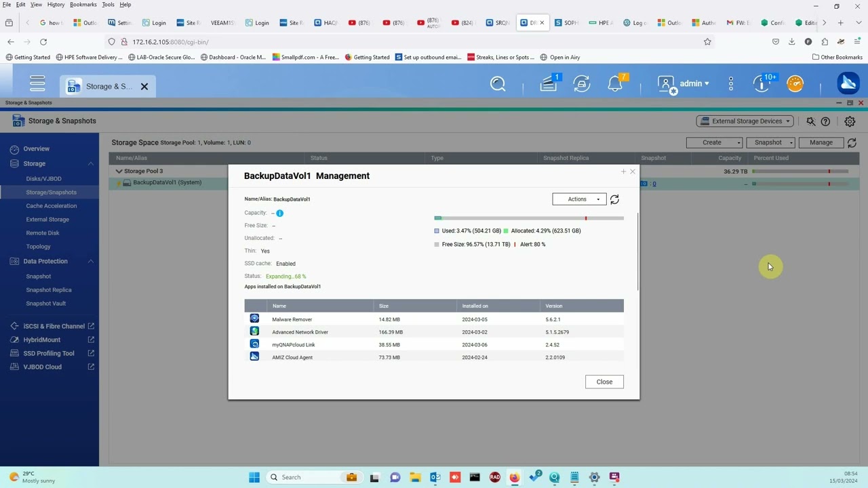Open the Windows Start menu
Viewport: 868px width, 488px height.
[254, 477]
